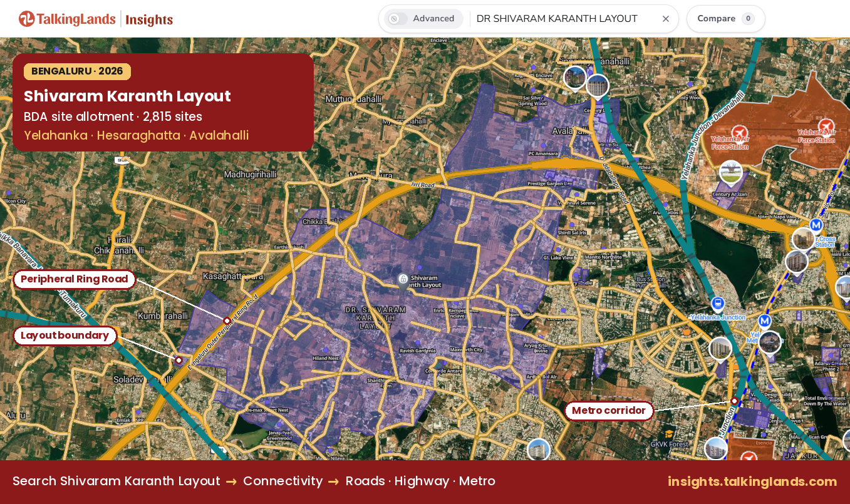Clear the search box with the X icon

[x=666, y=19]
